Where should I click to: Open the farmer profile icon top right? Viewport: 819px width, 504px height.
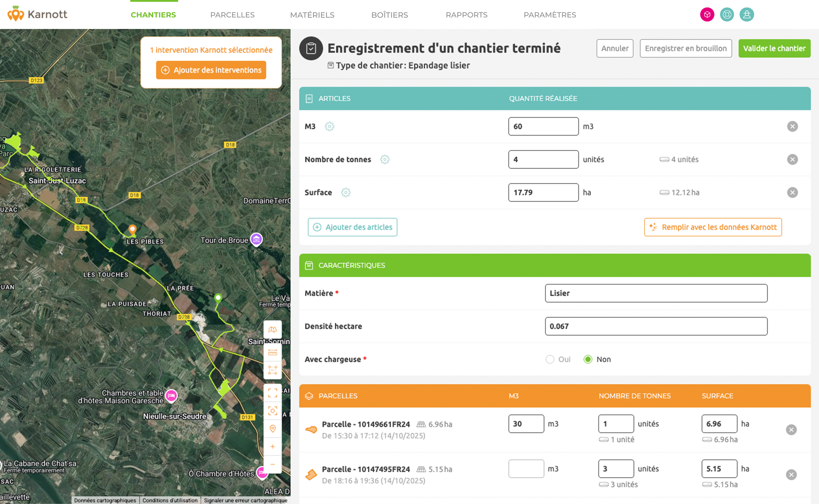(x=747, y=14)
